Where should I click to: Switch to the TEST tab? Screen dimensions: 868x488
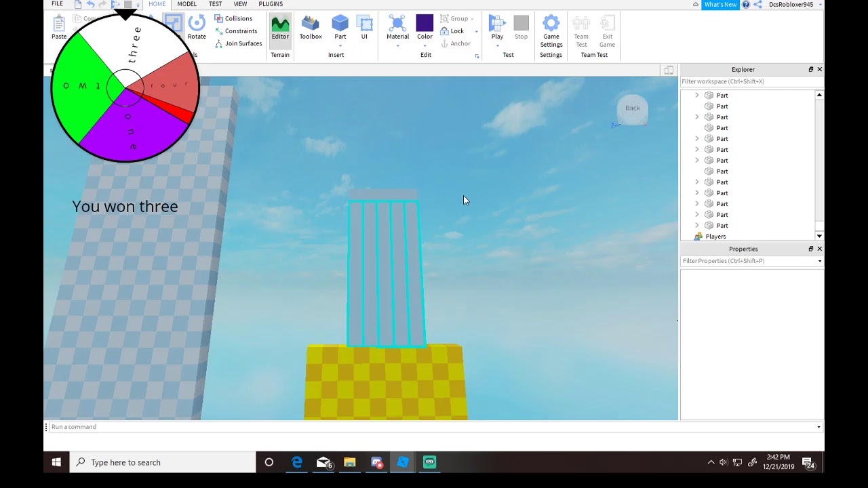pyautogui.click(x=215, y=4)
